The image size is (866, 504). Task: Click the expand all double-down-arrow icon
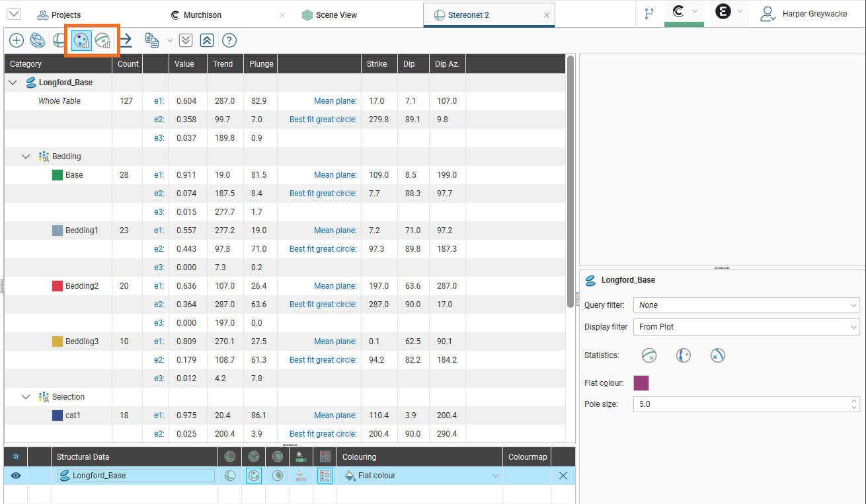click(x=186, y=41)
